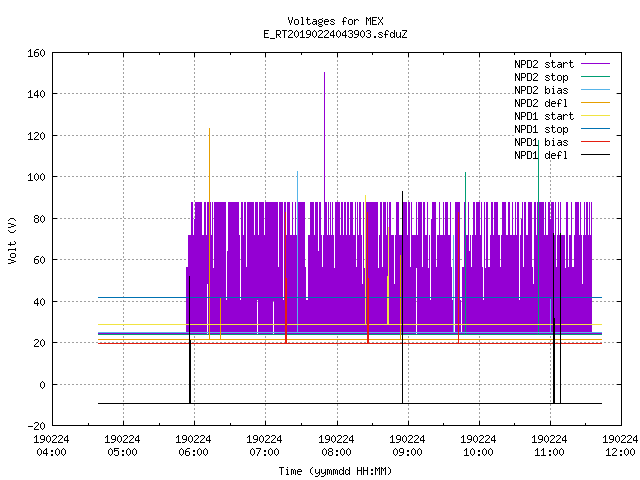Select the 'NPD1 defl' legend label
640x480 pixels.
541,155
